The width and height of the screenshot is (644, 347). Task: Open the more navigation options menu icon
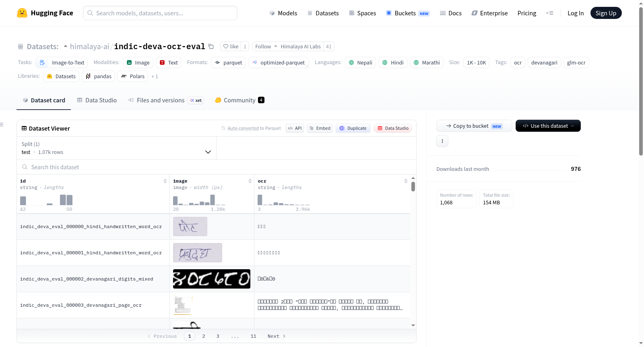click(x=549, y=13)
